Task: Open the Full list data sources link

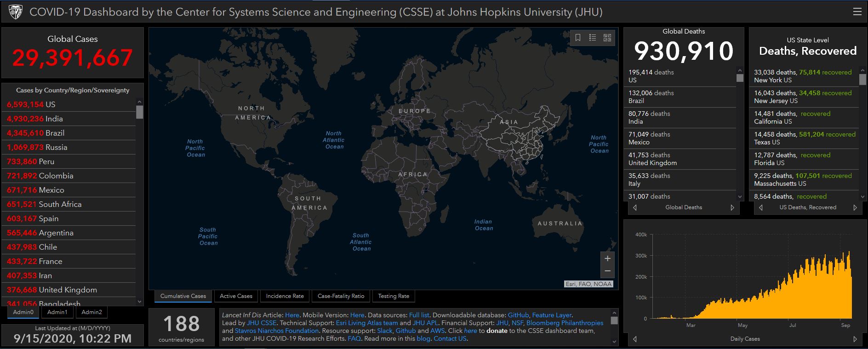Action: click(x=419, y=315)
